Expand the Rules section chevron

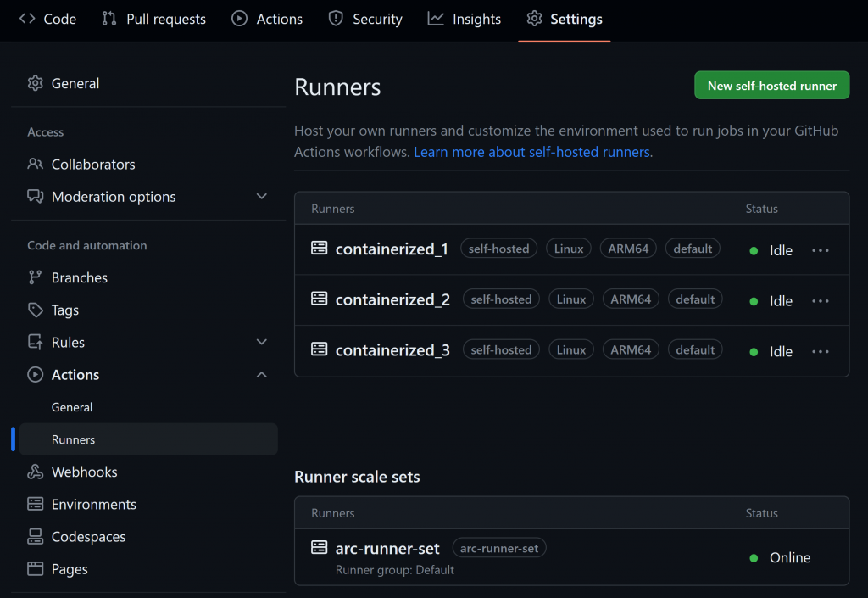coord(262,342)
